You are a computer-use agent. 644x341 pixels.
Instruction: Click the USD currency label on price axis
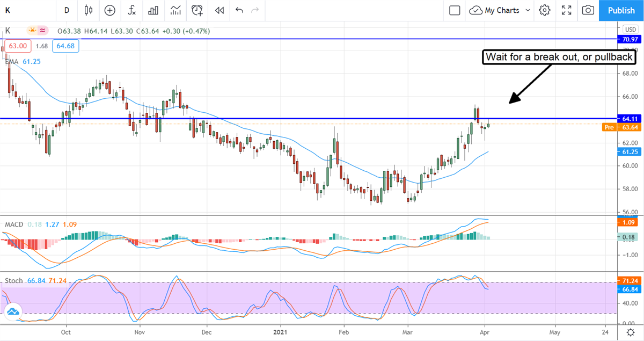629,29
